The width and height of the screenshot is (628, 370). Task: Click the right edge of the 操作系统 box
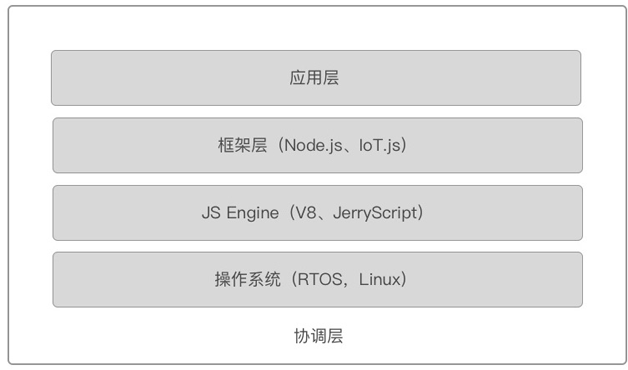[582, 280]
